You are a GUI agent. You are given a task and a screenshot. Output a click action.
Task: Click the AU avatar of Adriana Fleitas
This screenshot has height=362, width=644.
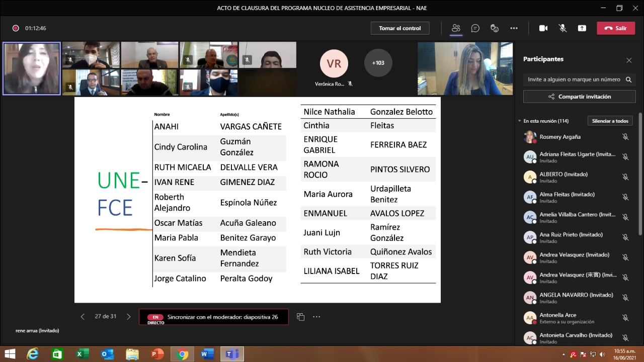pyautogui.click(x=530, y=157)
